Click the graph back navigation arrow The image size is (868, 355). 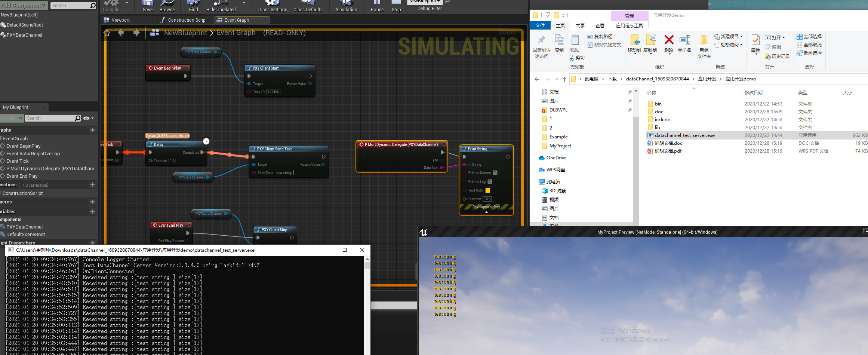click(x=121, y=33)
